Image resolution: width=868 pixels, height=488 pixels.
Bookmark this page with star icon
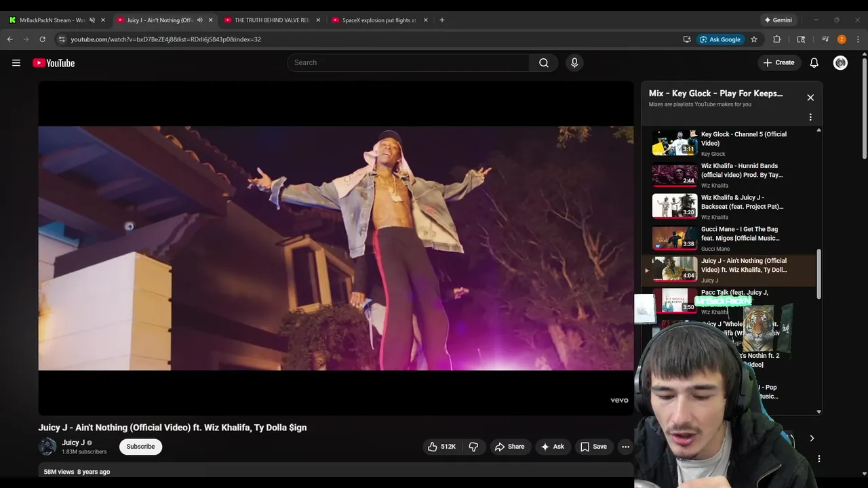click(x=754, y=39)
